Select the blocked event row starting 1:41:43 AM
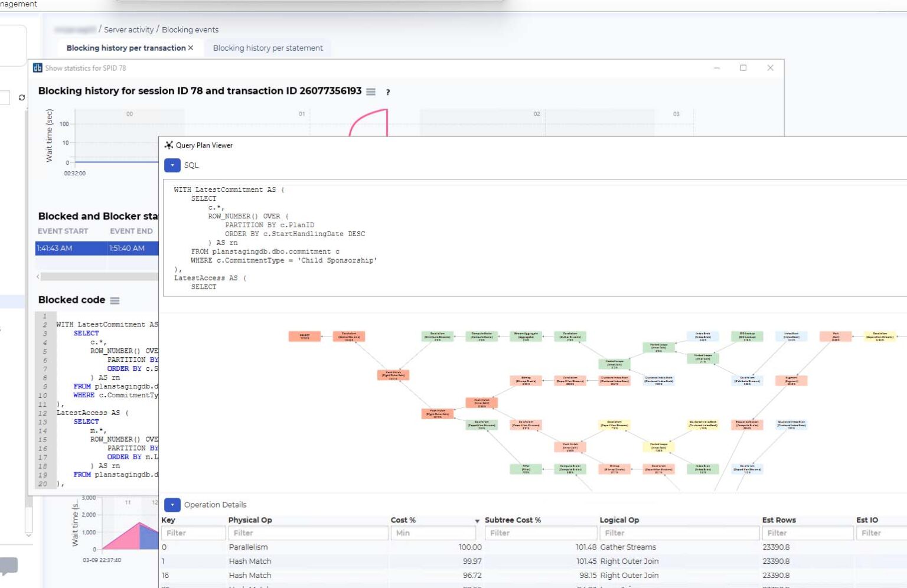907x588 pixels. pyautogui.click(x=97, y=249)
